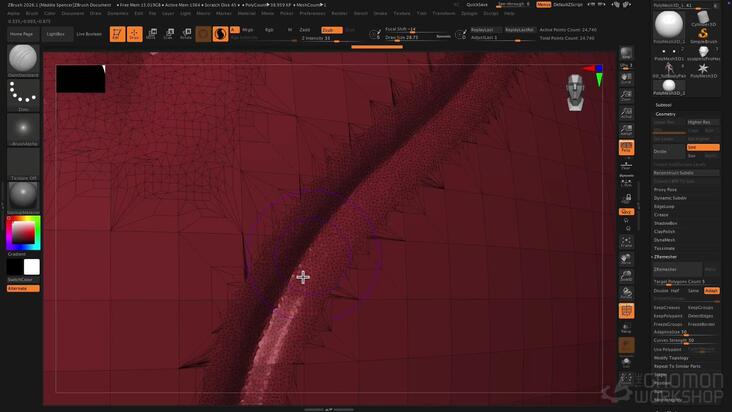The height and width of the screenshot is (412, 732).
Task: Click the QuickSave button
Action: tap(477, 5)
